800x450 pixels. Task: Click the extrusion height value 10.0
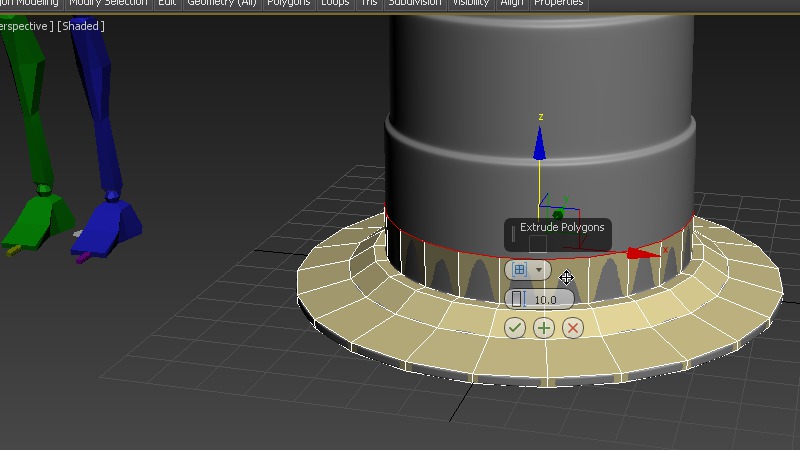point(546,300)
